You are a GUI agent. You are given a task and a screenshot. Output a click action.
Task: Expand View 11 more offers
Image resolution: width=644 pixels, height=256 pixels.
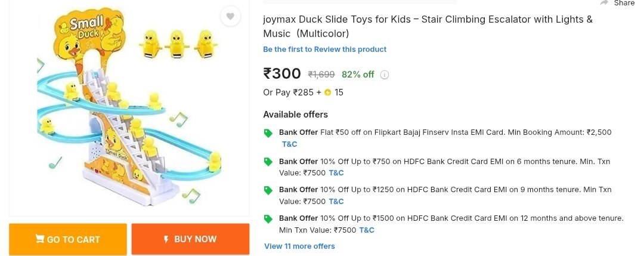299,246
